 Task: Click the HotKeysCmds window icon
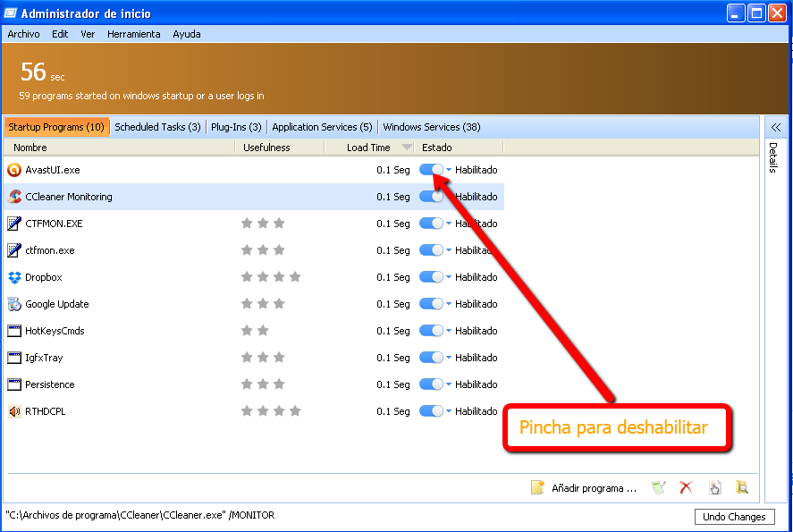click(14, 331)
